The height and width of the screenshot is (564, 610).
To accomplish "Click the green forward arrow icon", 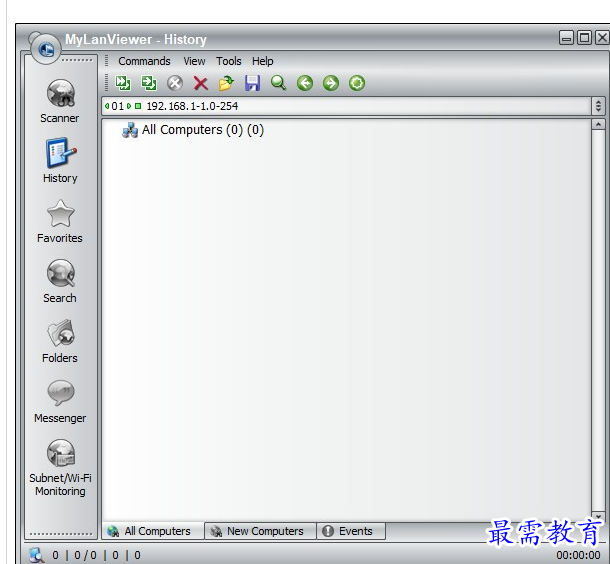I will 331,83.
